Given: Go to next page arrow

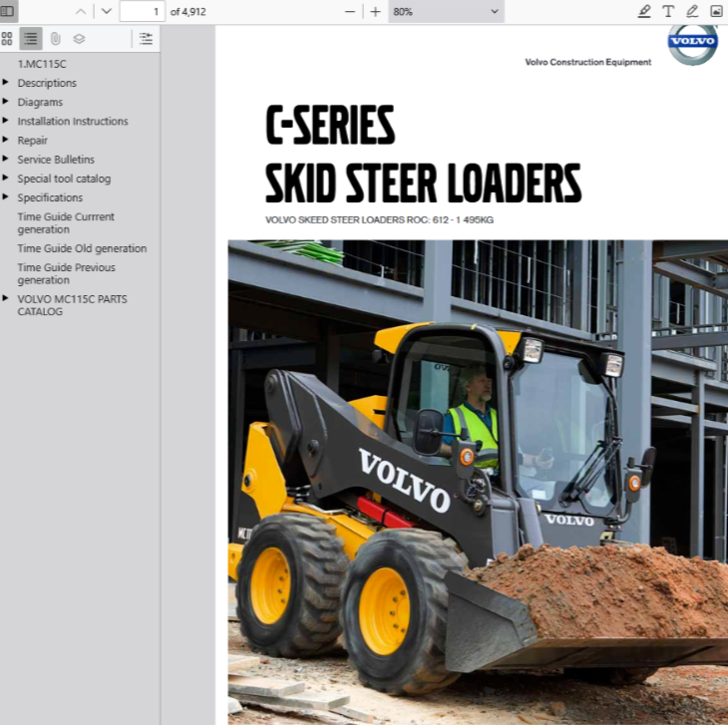Looking at the screenshot, I should pos(107,12).
